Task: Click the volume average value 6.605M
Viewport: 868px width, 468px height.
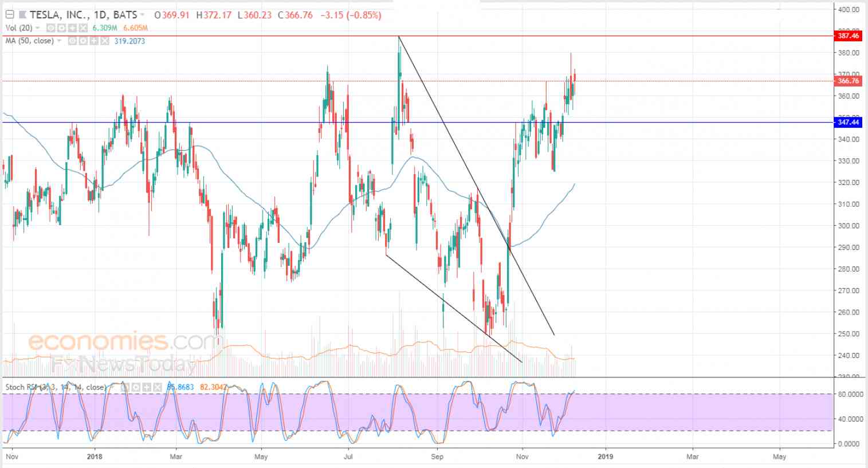Action: coord(135,28)
